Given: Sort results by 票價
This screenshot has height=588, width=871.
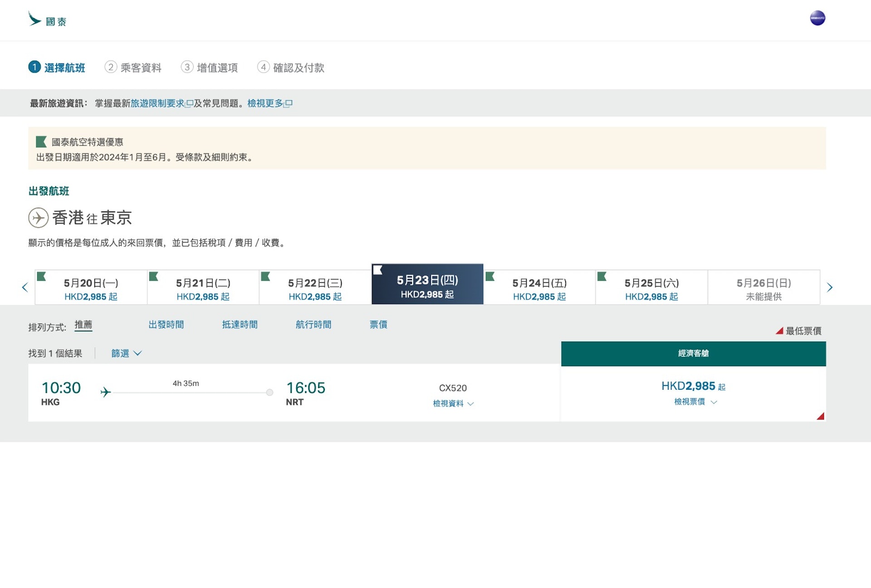Looking at the screenshot, I should coord(378,325).
